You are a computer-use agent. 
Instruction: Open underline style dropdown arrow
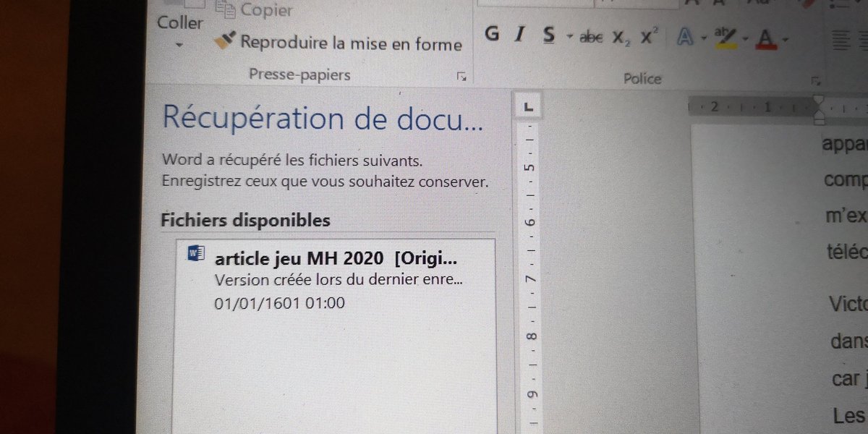(x=569, y=36)
